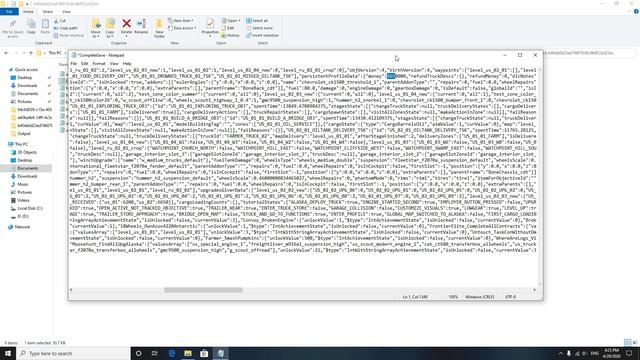Open the Notepad Help menu
Image resolution: width=640 pixels, height=360 pixels.
(127, 64)
